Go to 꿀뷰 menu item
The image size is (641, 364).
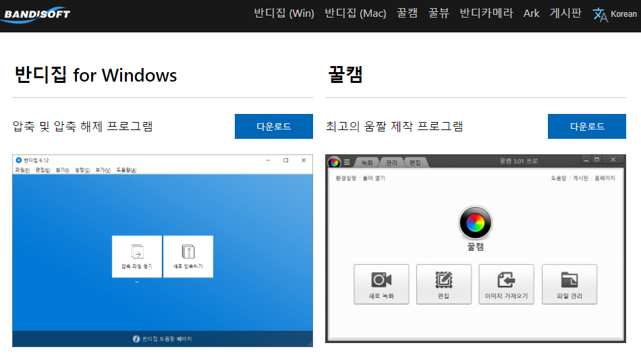(x=439, y=13)
